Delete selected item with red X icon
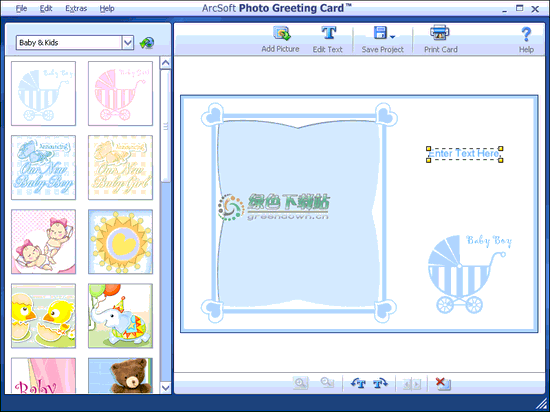The width and height of the screenshot is (550, 412). click(443, 383)
